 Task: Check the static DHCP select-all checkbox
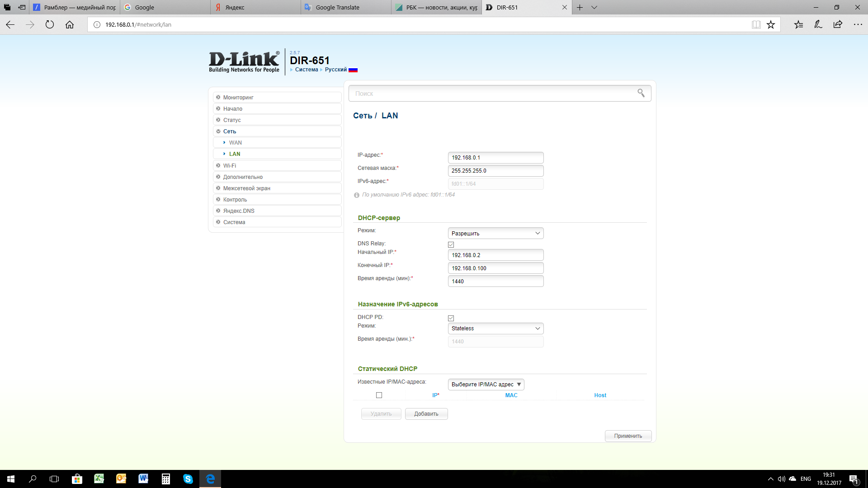[x=379, y=395]
